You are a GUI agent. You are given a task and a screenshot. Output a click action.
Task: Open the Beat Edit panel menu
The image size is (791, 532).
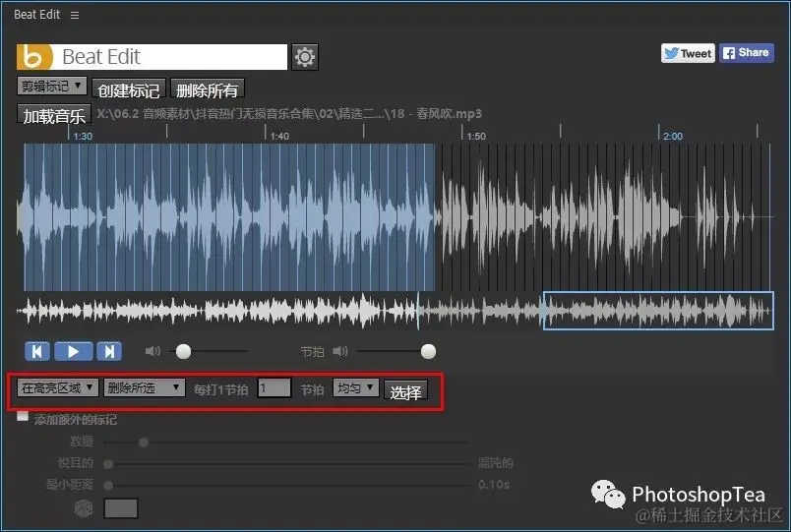[x=75, y=15]
